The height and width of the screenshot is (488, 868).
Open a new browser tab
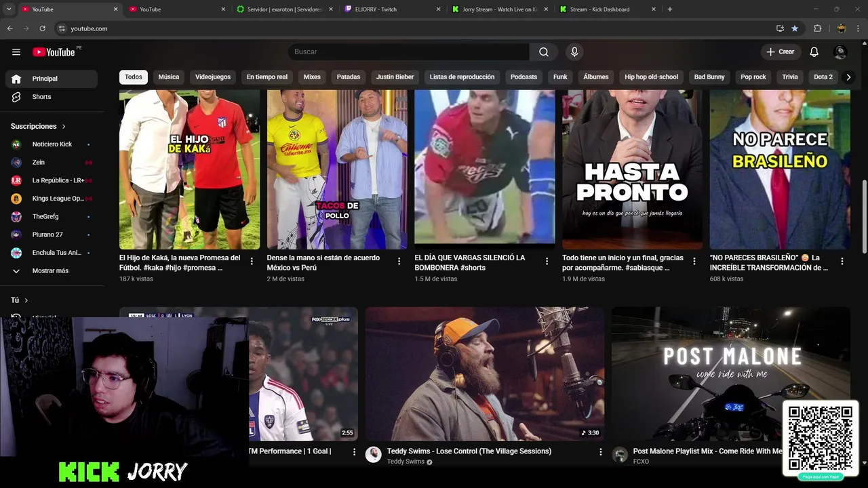670,9
